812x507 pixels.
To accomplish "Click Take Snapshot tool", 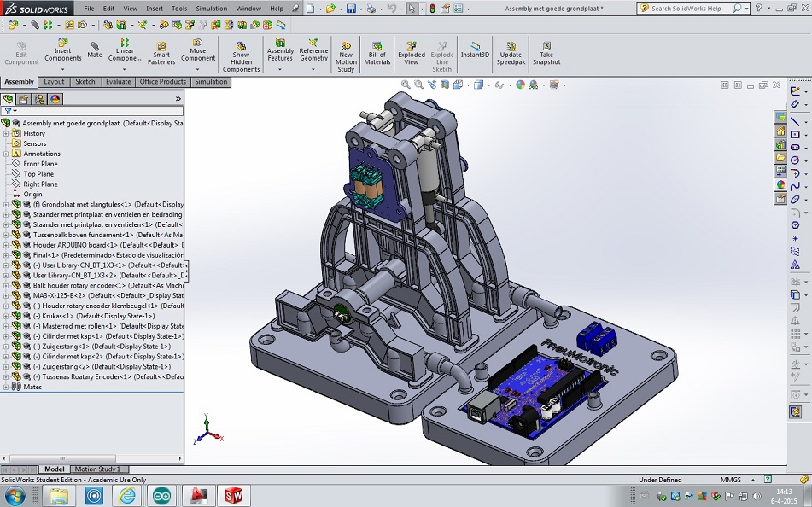I will pos(546,53).
